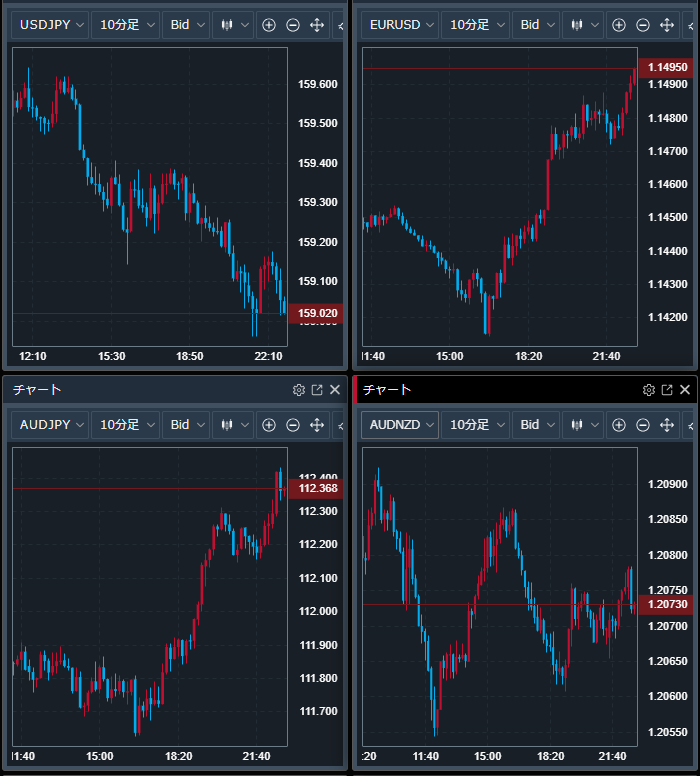Open candlestick chart type selector on AUDJPY chart
Screen dimensions: 700x776
click(x=234, y=425)
